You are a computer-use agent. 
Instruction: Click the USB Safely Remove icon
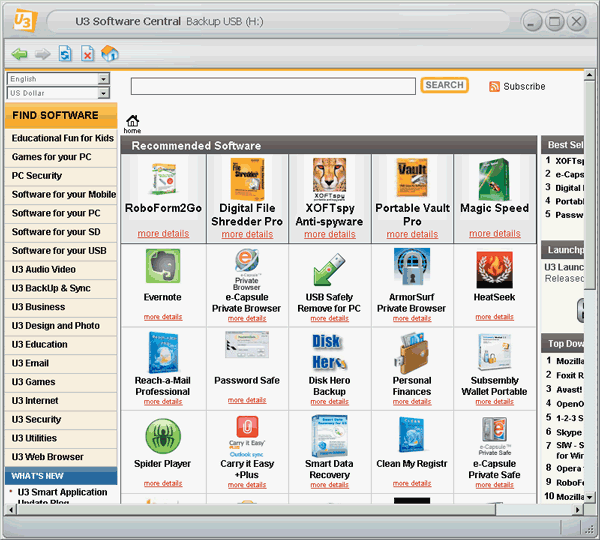point(329,268)
